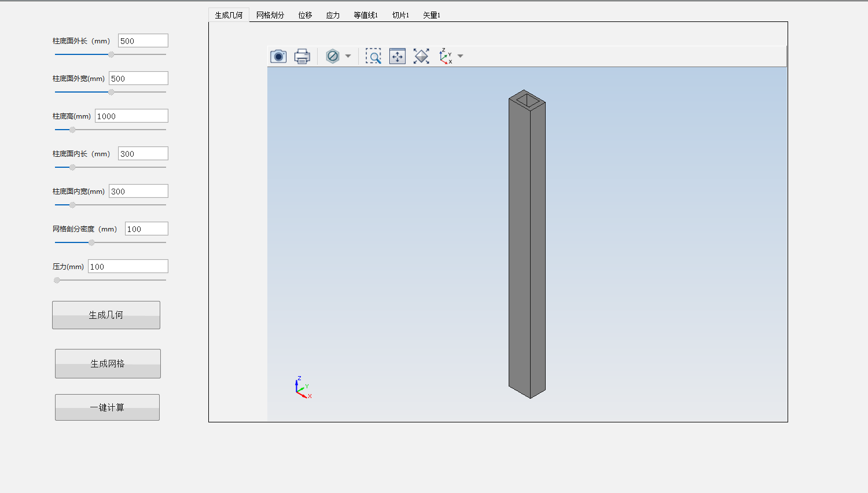Viewport: 868px width, 493px height.
Task: Click the 柱底面外宽 slider handle
Action: pos(111,92)
